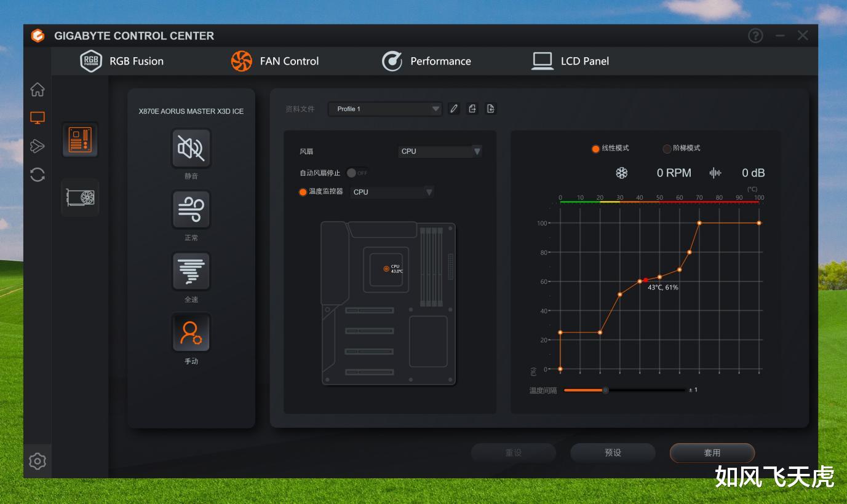Switch to the FAN Control tab
The height and width of the screenshot is (504, 847).
coord(275,61)
